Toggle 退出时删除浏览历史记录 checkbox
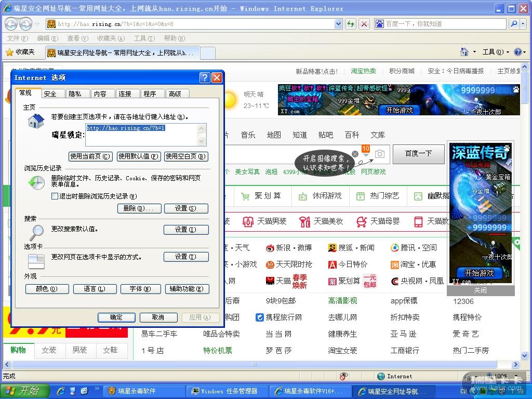 [x=55, y=196]
